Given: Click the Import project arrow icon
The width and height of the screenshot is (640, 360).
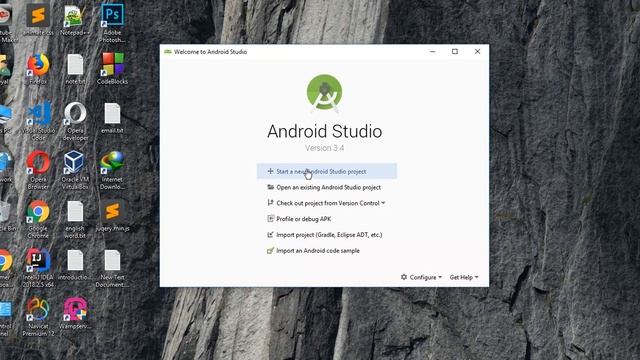Looking at the screenshot, I should pyautogui.click(x=270, y=234).
